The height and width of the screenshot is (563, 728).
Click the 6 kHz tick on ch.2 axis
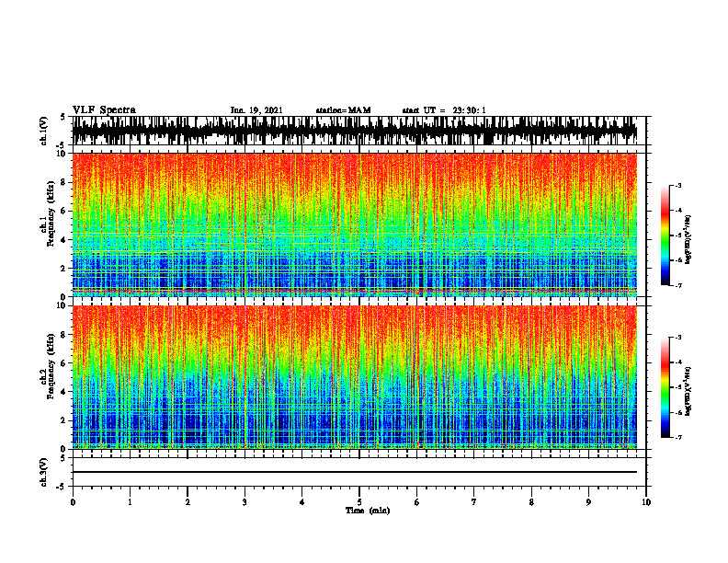tap(63, 363)
